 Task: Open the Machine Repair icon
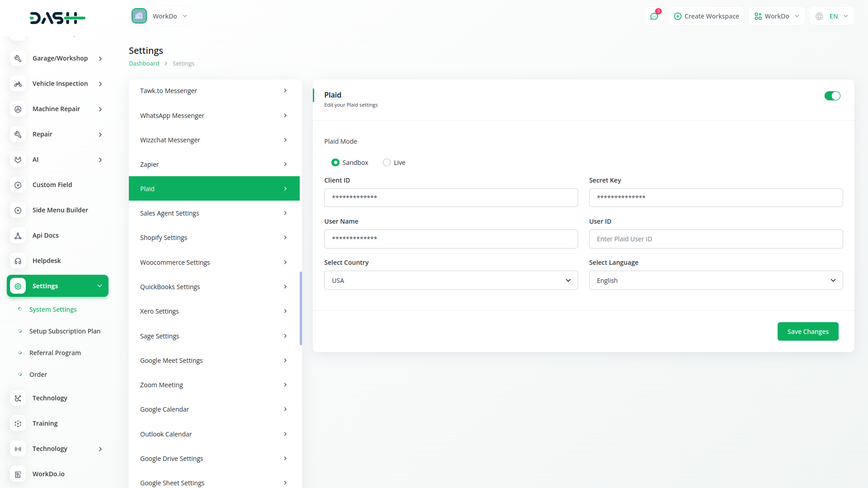(x=18, y=109)
